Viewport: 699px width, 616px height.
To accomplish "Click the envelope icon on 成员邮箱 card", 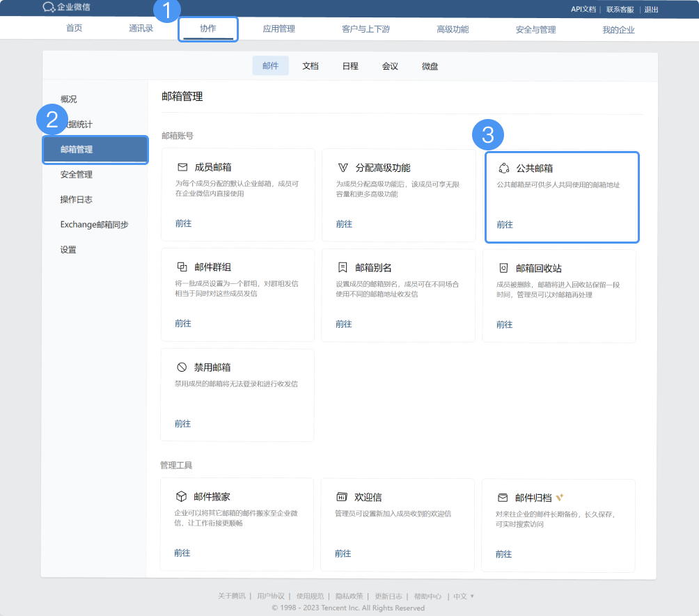I will point(182,167).
